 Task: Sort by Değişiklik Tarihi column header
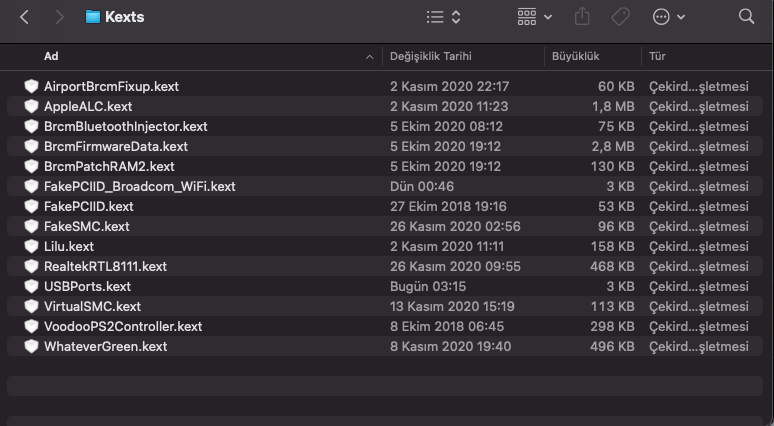tap(431, 56)
